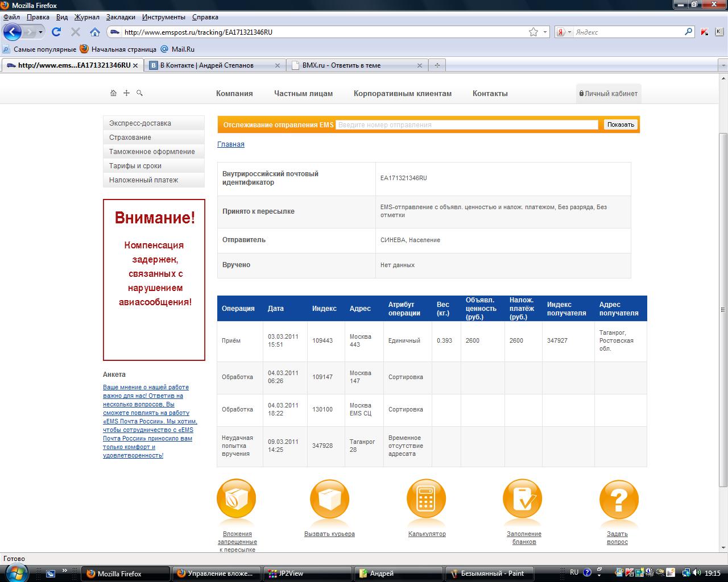The width and height of the screenshot is (728, 582).
Task: Click the call courier box icon
Action: 329,499
